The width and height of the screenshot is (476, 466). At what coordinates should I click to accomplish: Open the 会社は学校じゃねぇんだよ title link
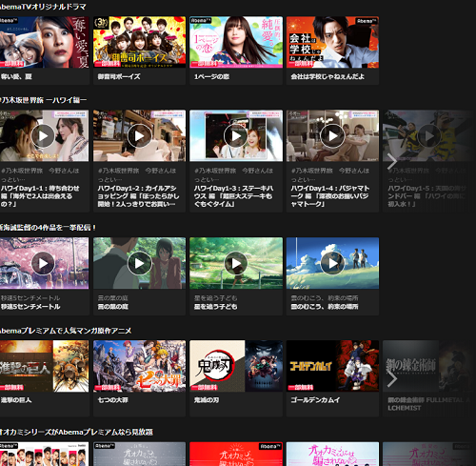tap(327, 76)
